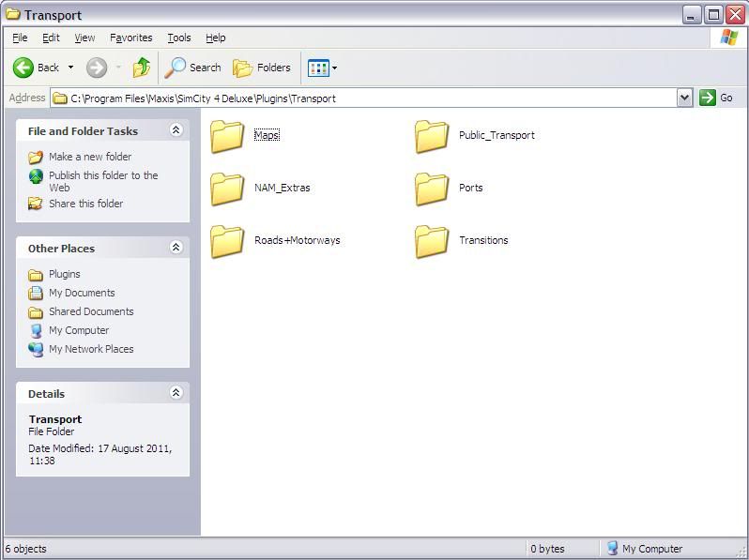
Task: Collapse the Other Places panel
Action: click(176, 247)
